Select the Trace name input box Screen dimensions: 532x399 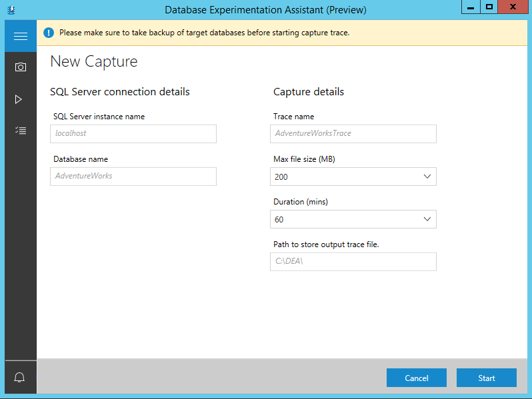(353, 133)
